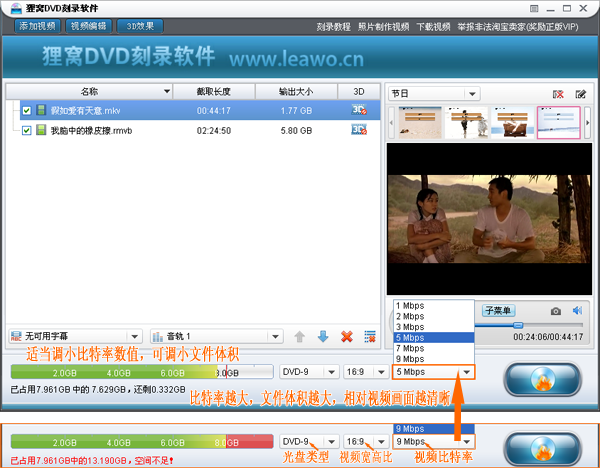Viewport: 600px width, 468px height.
Task: Maximize the 狸窝DVD刻录软件 window
Action: (567, 8)
